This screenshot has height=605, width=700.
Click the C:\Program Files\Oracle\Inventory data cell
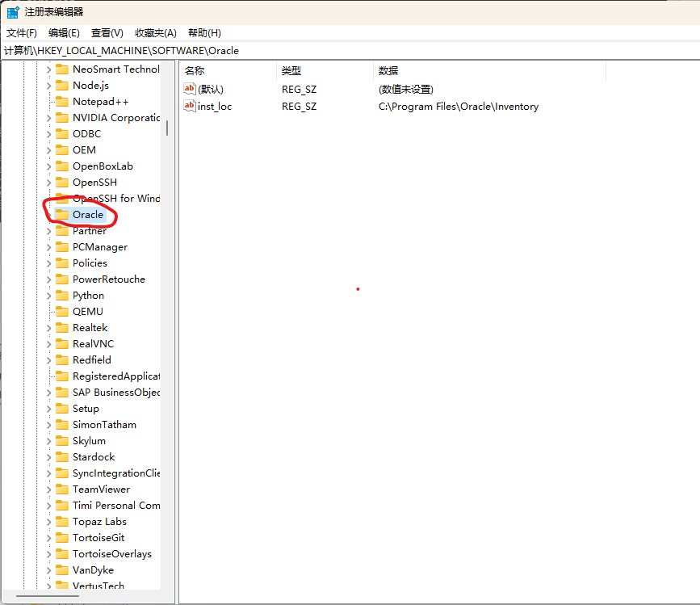459,107
